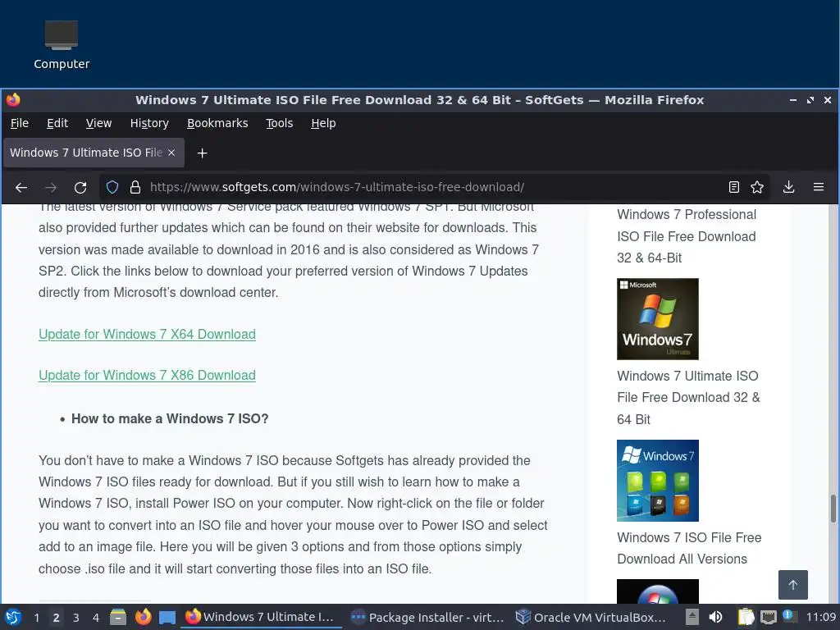
Task: Switch to workspace 3
Action: (x=75, y=618)
